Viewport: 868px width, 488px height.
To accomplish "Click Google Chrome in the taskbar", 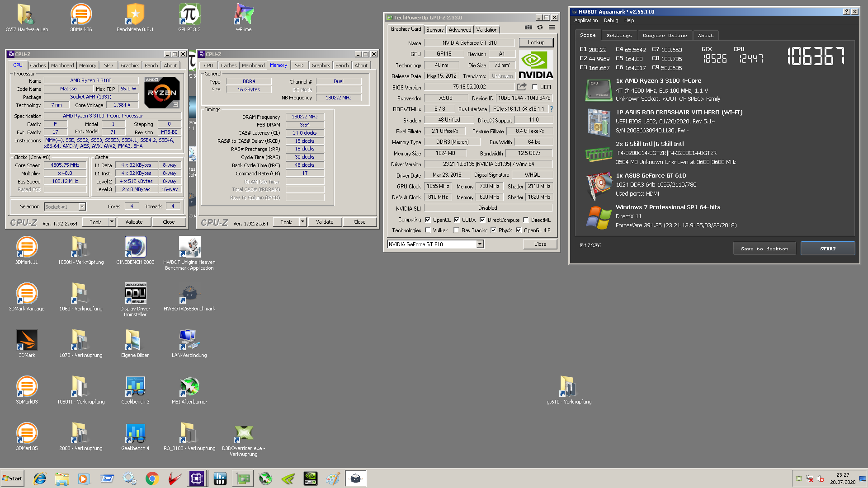I will tap(152, 479).
